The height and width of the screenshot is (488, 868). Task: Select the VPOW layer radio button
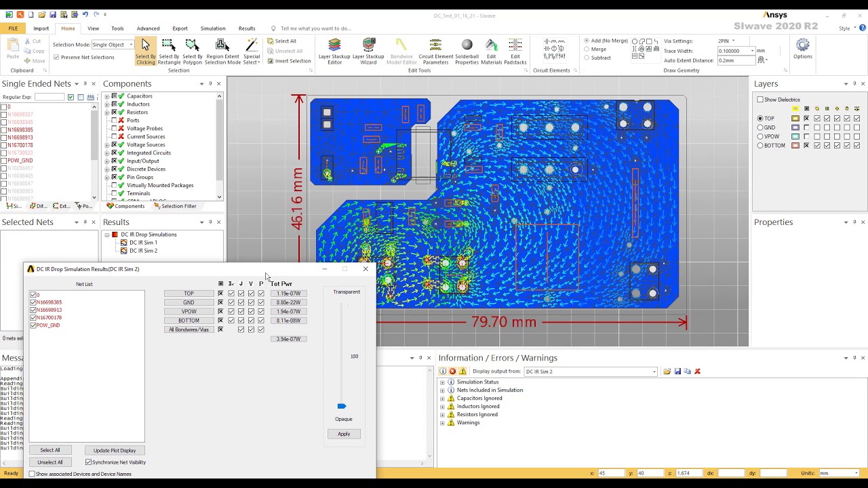pos(760,136)
